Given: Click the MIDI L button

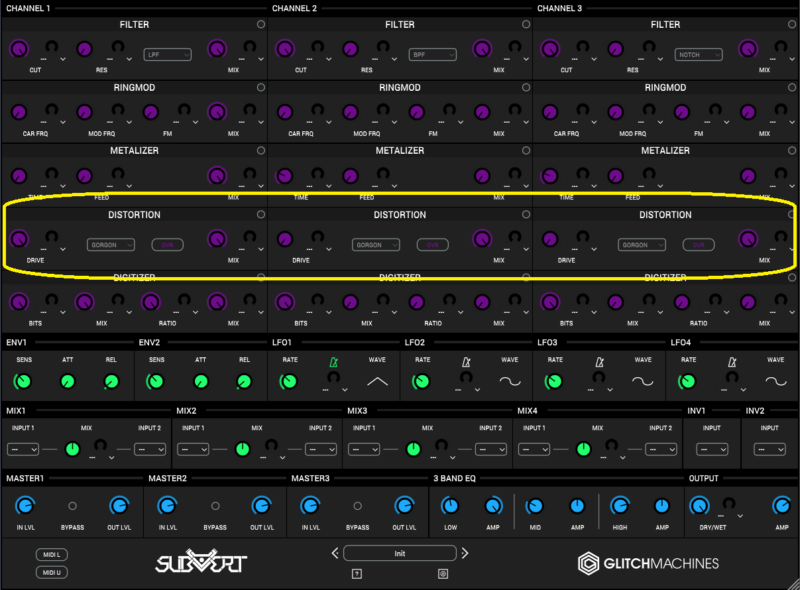Looking at the screenshot, I should pyautogui.click(x=50, y=554).
